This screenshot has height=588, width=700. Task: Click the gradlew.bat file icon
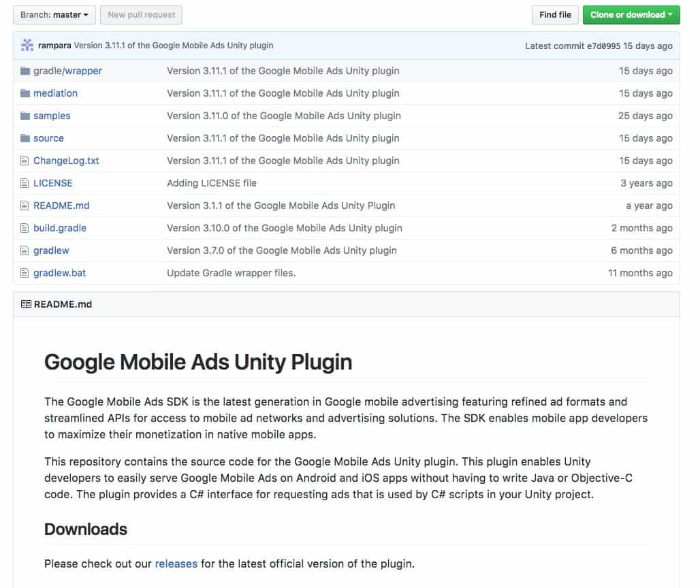(x=25, y=273)
